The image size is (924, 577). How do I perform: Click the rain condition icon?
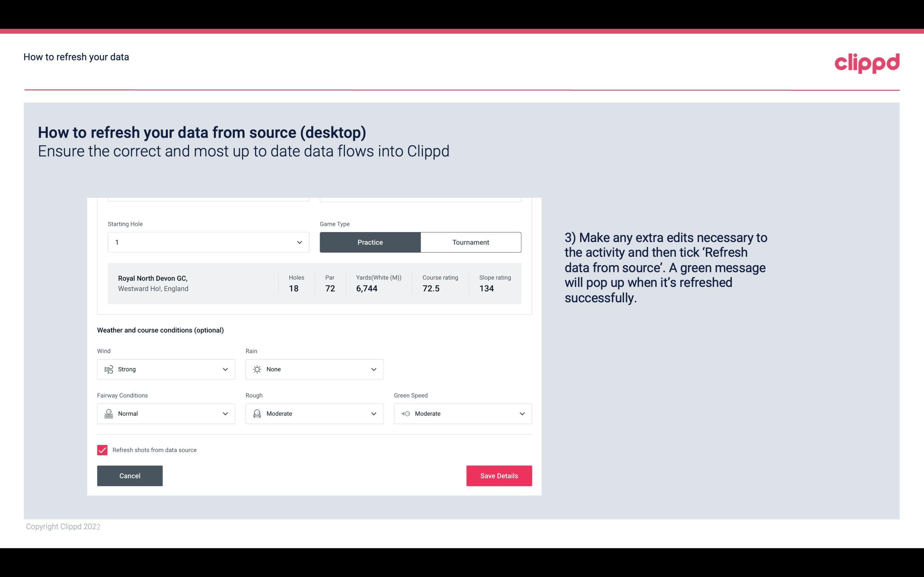click(x=256, y=369)
